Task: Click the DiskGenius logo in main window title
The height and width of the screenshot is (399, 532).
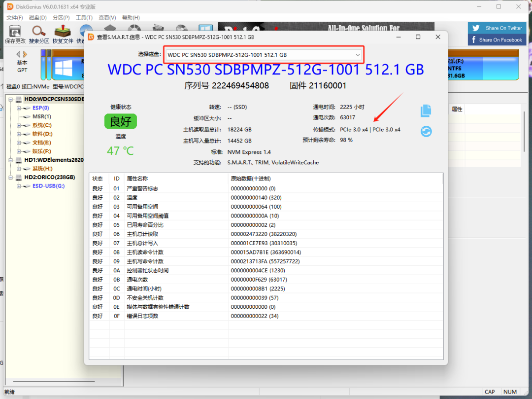Action: tap(10, 6)
